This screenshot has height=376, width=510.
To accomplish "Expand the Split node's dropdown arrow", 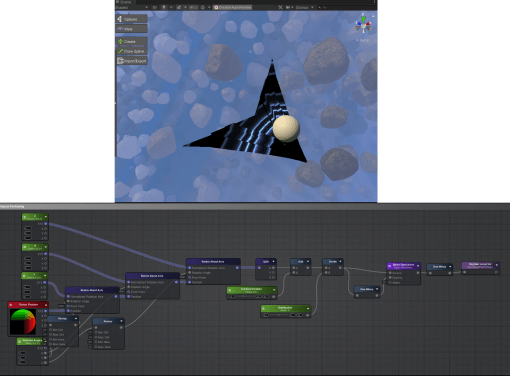I will pyautogui.click(x=273, y=261).
